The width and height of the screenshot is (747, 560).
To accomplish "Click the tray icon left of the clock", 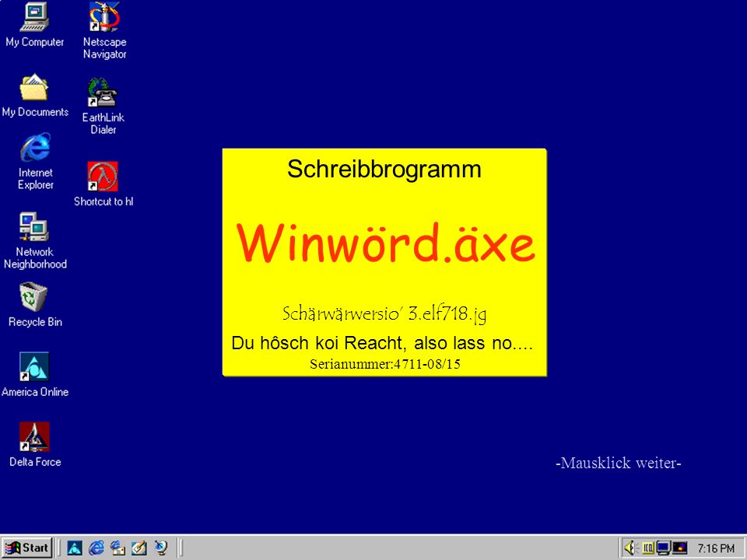I will click(680, 548).
